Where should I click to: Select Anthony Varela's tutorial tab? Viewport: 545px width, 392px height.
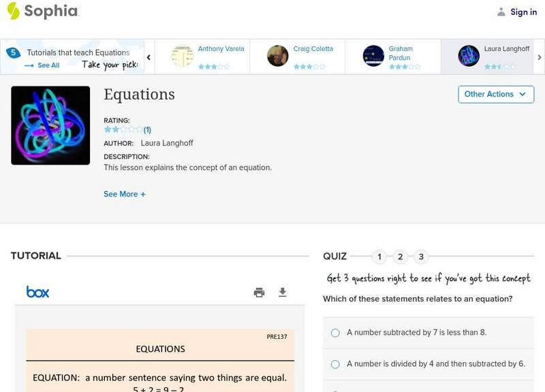pos(202,56)
